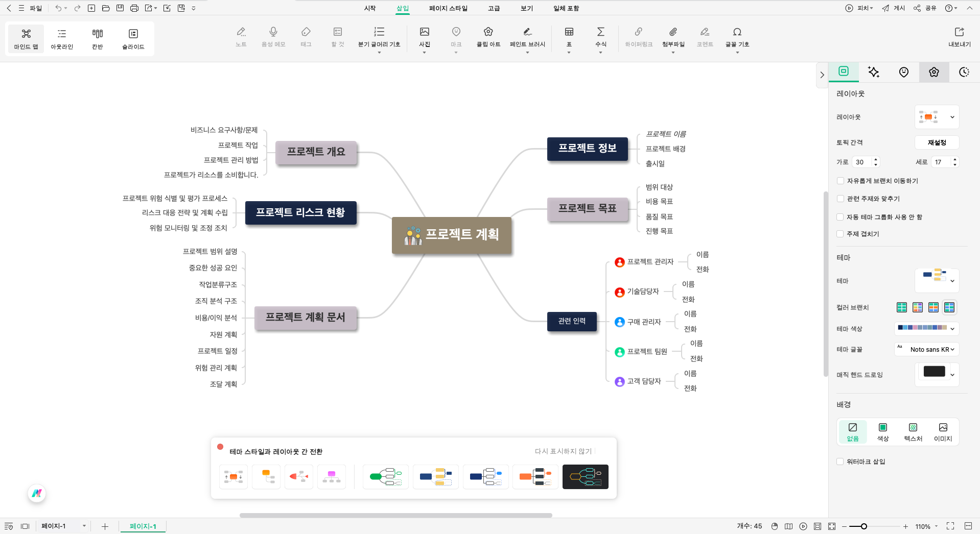Insert a 클립 아트 element
Image resolution: width=980 pixels, height=534 pixels.
coord(487,37)
